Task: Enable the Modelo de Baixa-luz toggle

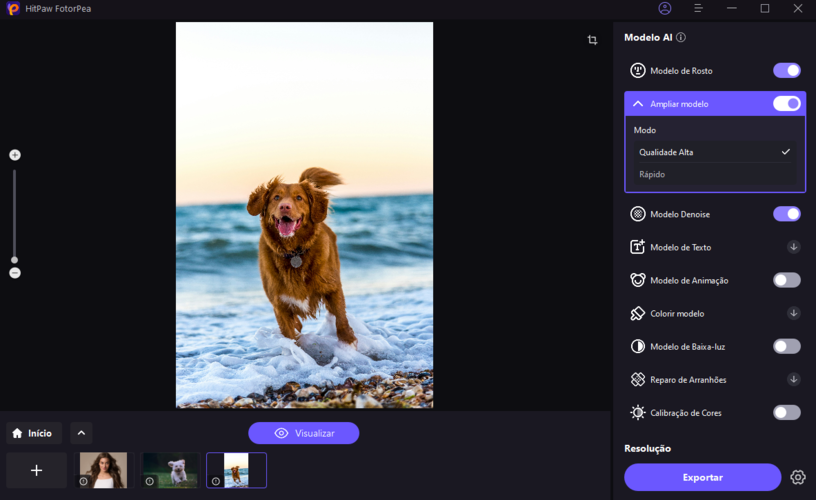Action: 787,346
